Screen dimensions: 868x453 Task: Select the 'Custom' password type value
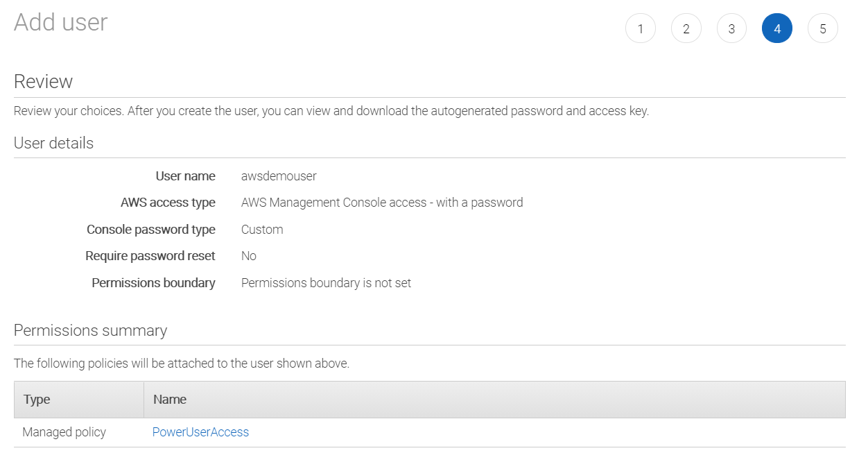coord(262,230)
